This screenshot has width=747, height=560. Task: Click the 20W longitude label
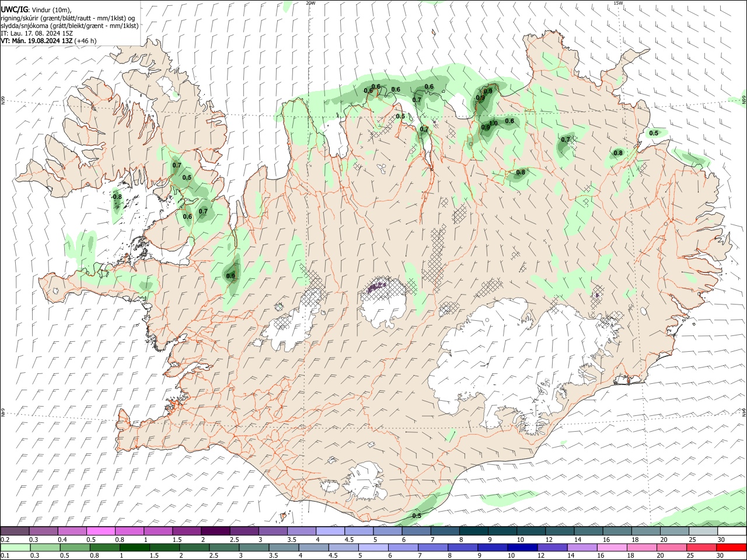tap(310, 3)
